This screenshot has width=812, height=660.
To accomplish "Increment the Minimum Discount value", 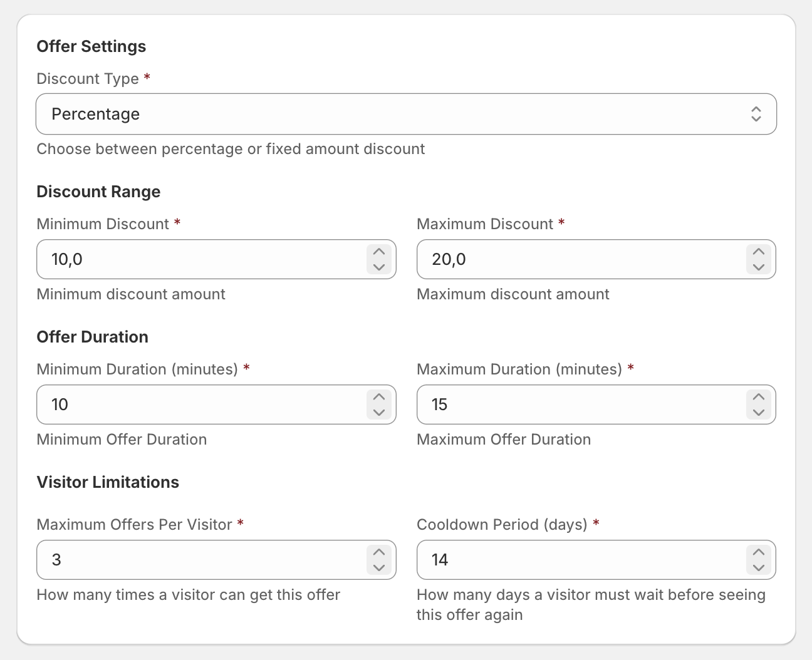I will click(x=378, y=251).
